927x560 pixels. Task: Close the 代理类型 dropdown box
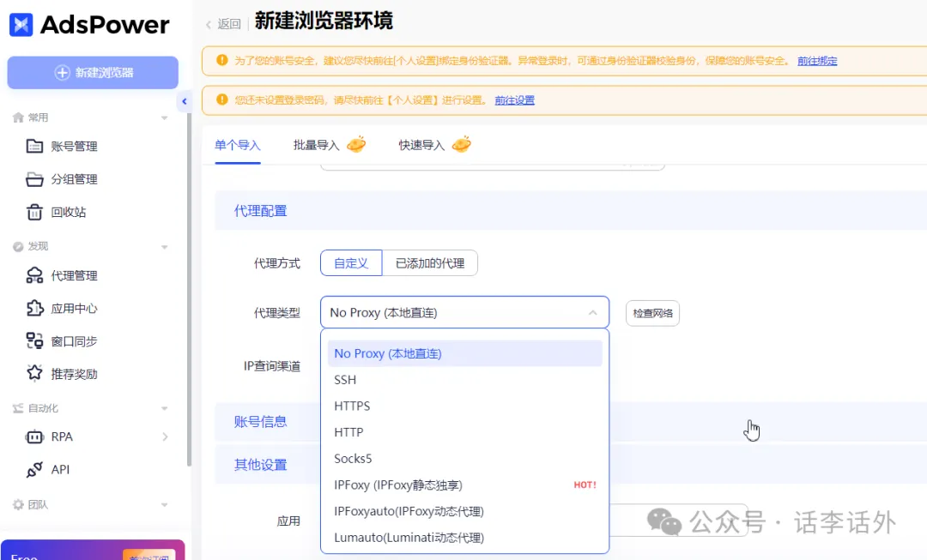click(464, 312)
